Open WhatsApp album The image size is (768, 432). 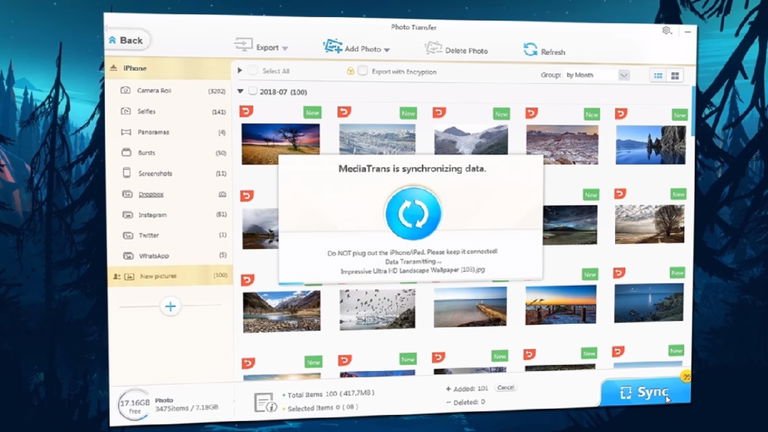169,256
